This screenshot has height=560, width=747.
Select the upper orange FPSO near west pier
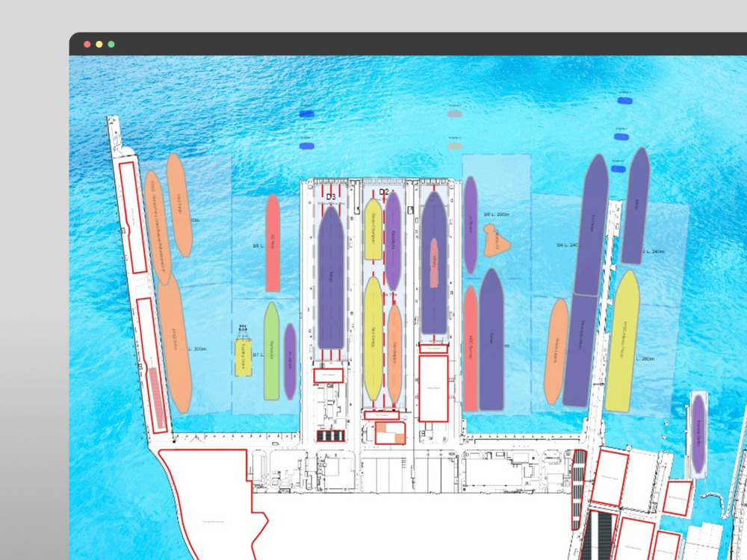(179, 205)
